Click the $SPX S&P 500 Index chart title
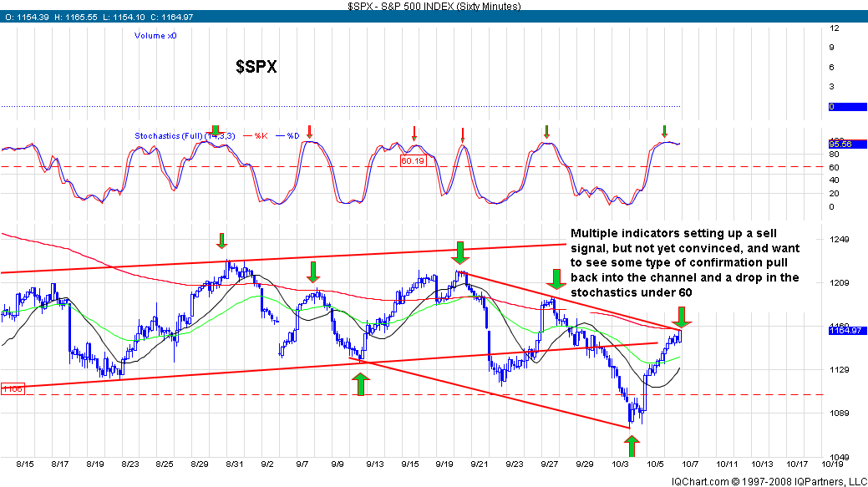The image size is (868, 487). point(434,6)
